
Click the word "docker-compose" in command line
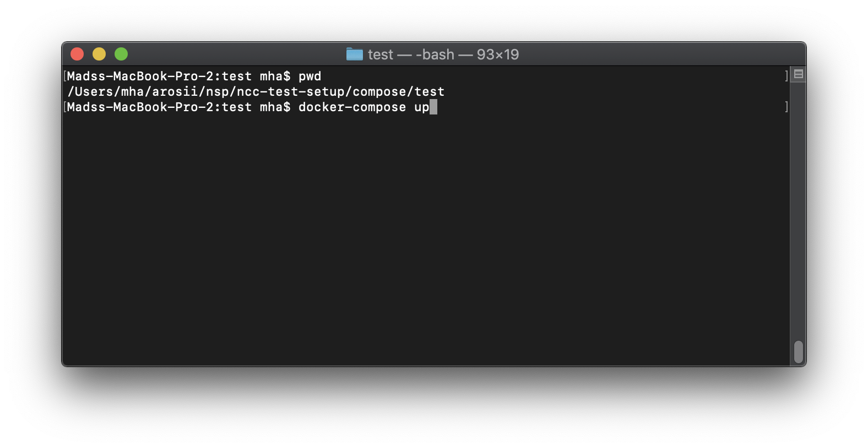(352, 107)
